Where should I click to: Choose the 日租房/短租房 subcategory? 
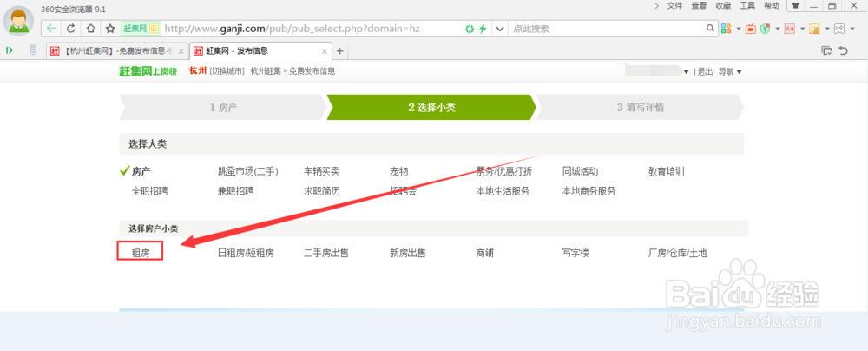point(246,254)
